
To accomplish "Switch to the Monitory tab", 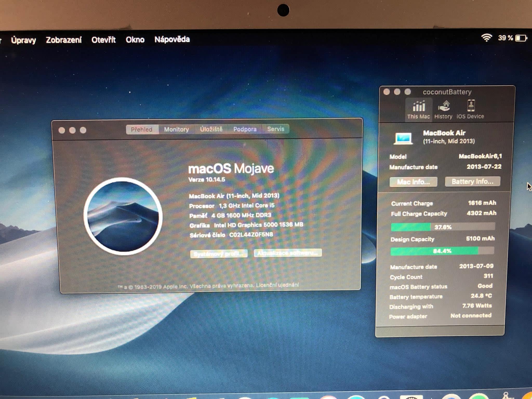I will click(x=176, y=129).
